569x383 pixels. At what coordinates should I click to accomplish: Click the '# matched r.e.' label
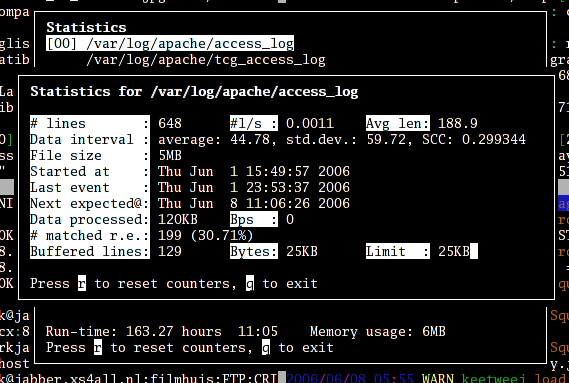pyautogui.click(x=90, y=235)
